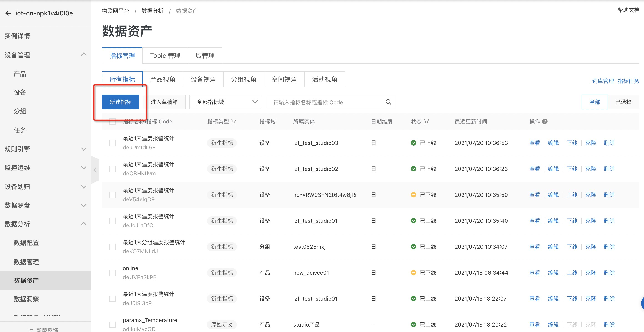The width and height of the screenshot is (644, 332).
Task: Check the row for online deUVFhSkPB
Action: pos(112,273)
